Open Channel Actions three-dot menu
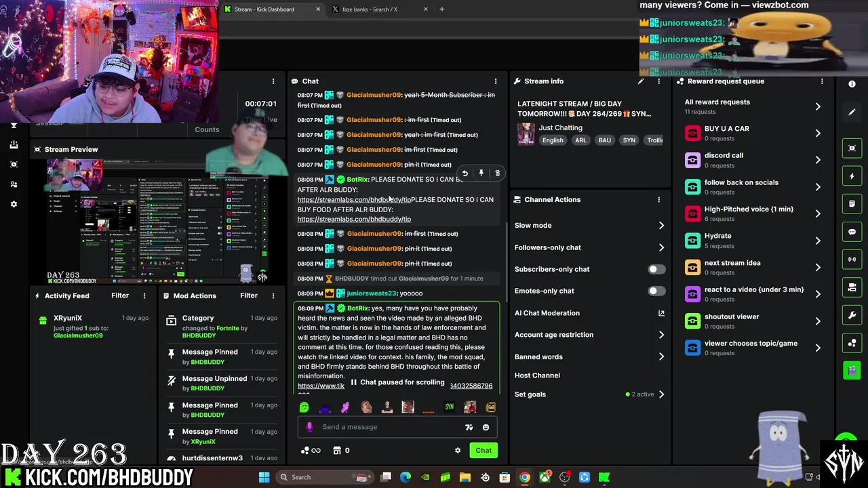 tap(658, 200)
